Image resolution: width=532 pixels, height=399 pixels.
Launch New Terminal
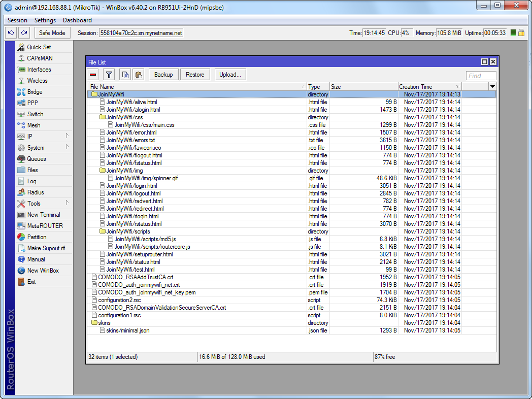[44, 215]
